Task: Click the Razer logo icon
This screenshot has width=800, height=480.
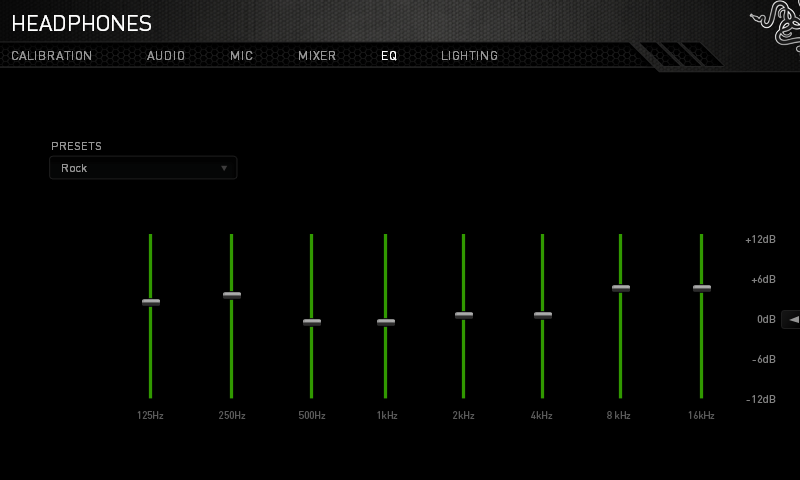Action: pos(776,26)
